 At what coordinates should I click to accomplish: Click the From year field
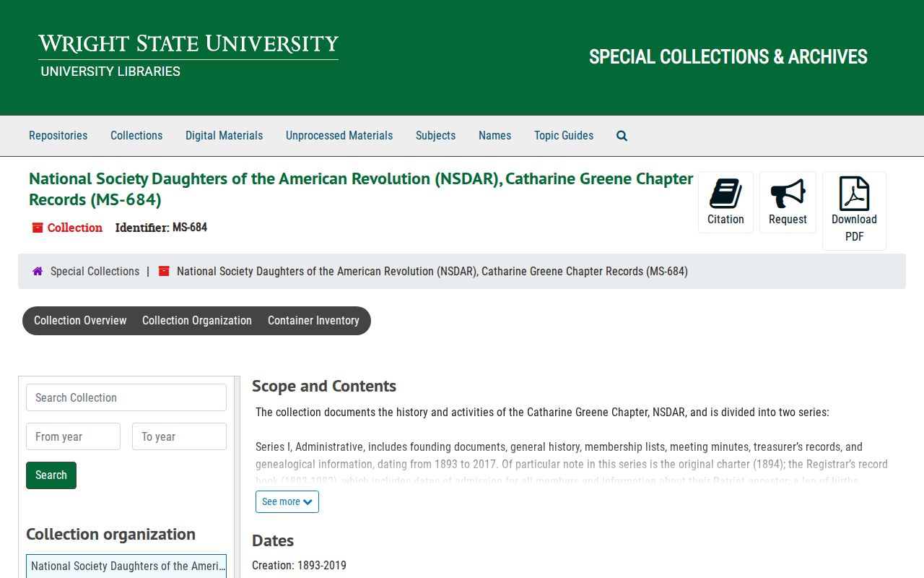pyautogui.click(x=73, y=436)
